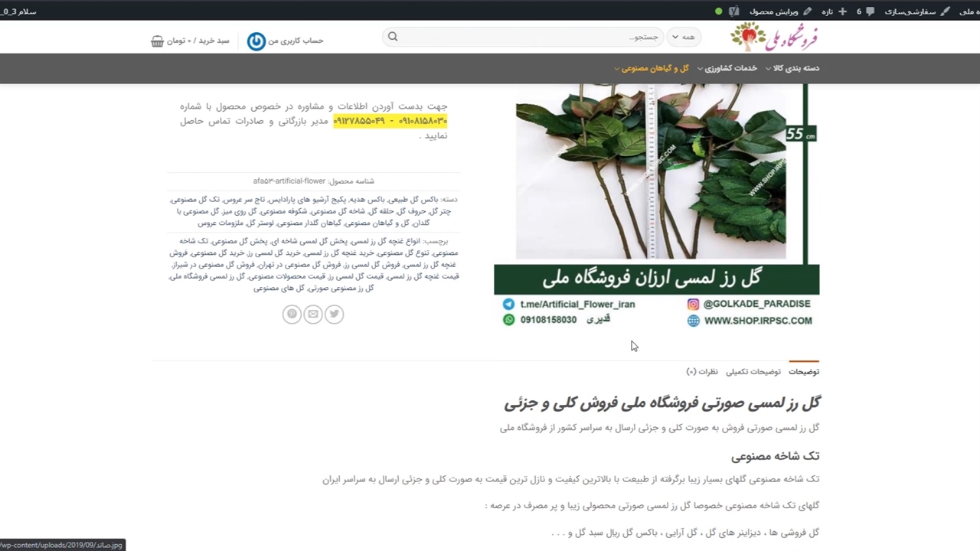The width and height of the screenshot is (980, 551).
Task: Open the shopping cart basket icon
Action: tap(158, 41)
